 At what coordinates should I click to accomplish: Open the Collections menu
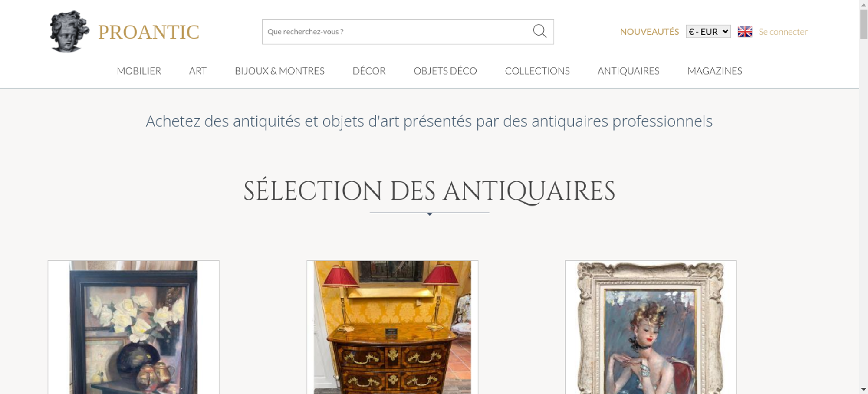[x=537, y=71]
